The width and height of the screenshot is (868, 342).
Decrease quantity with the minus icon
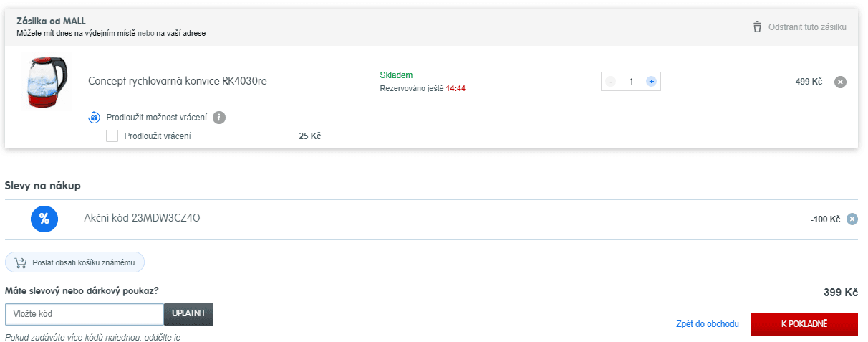click(610, 82)
